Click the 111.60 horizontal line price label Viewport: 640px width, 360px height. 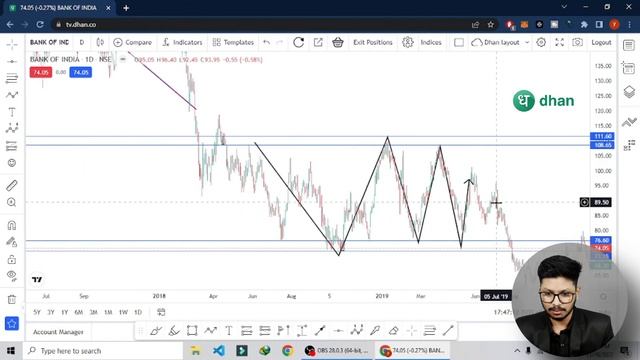pos(602,136)
